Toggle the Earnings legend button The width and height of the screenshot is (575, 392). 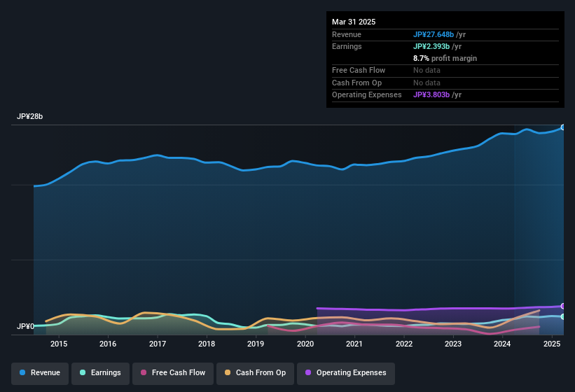coord(100,373)
